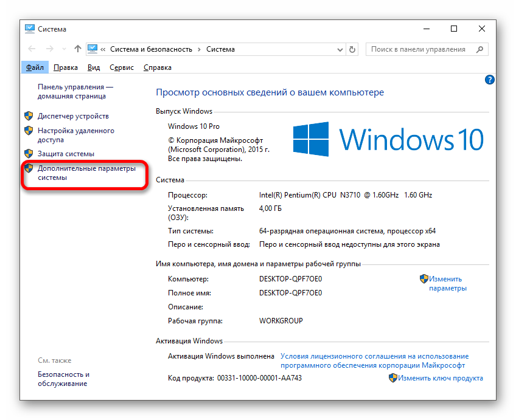The image size is (516, 420).
Task: Click the forward navigation arrow
Action: [50, 49]
